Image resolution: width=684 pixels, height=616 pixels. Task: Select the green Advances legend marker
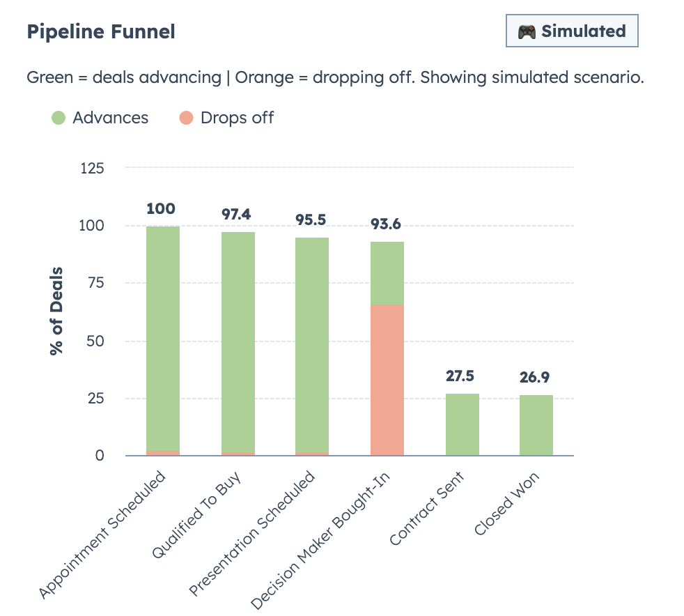click(59, 118)
